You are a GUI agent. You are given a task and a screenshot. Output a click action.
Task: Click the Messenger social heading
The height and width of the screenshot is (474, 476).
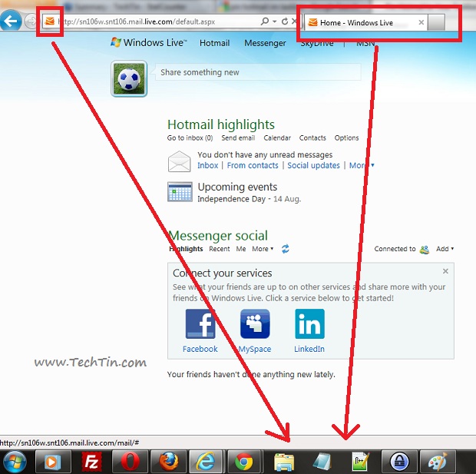(x=218, y=236)
